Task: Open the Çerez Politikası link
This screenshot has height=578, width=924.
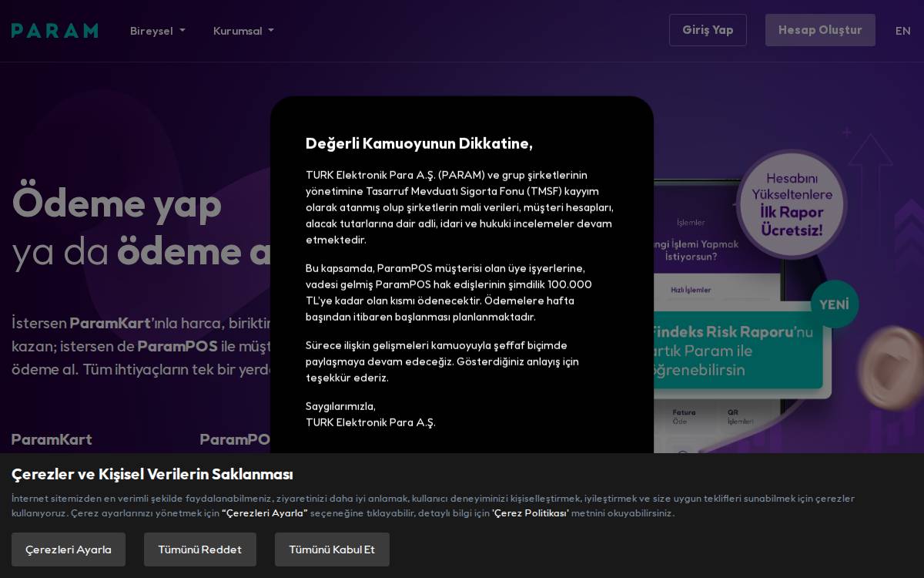Action: point(531,513)
